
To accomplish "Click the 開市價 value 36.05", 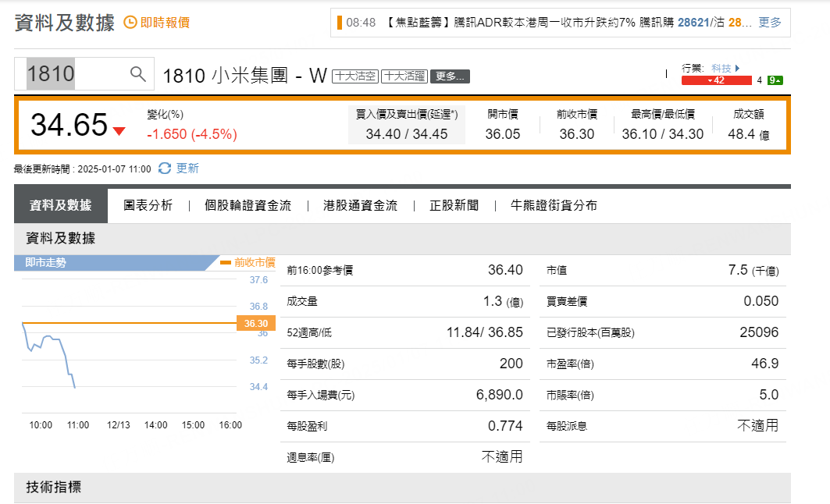I will tap(503, 134).
